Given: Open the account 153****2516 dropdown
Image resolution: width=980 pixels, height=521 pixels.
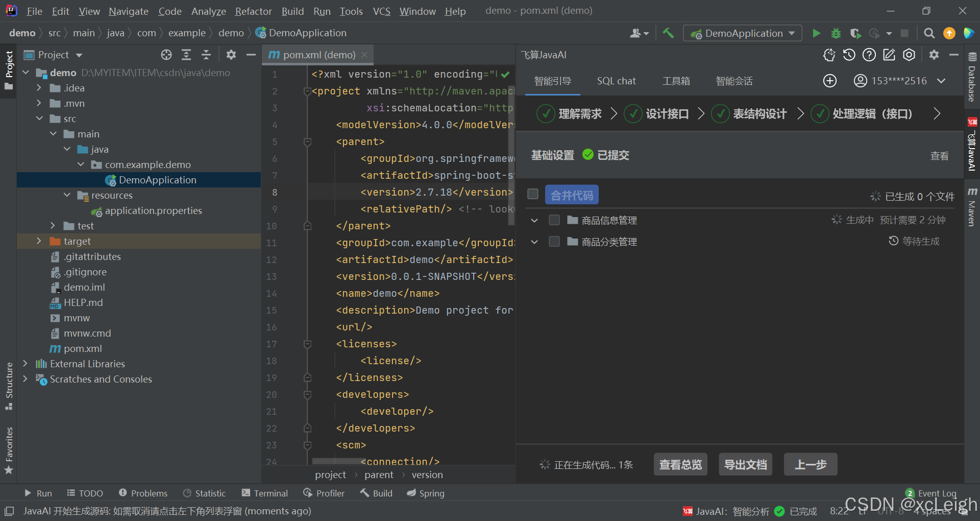Looking at the screenshot, I should pyautogui.click(x=942, y=81).
